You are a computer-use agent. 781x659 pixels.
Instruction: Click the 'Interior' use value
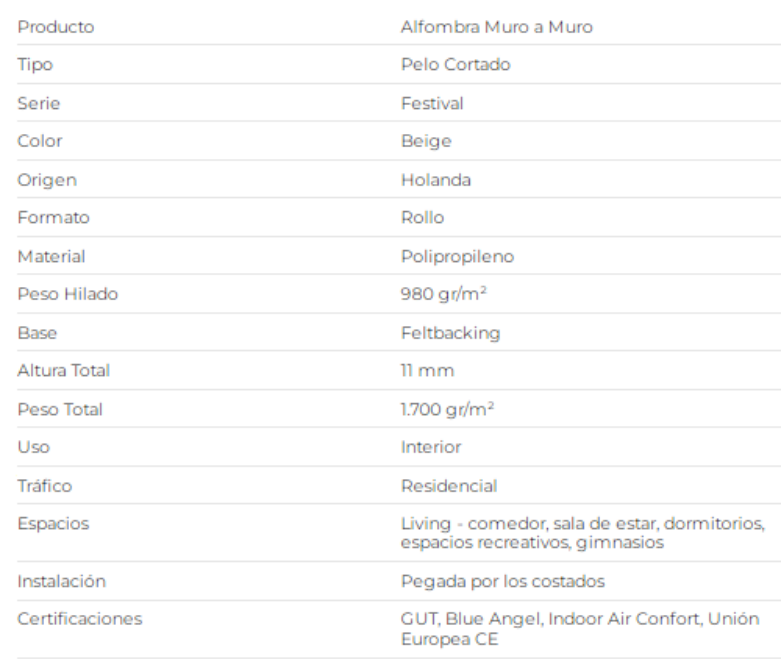[431, 447]
